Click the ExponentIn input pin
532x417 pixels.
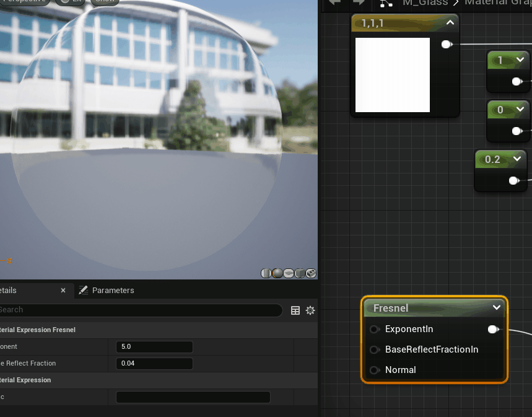(x=374, y=329)
